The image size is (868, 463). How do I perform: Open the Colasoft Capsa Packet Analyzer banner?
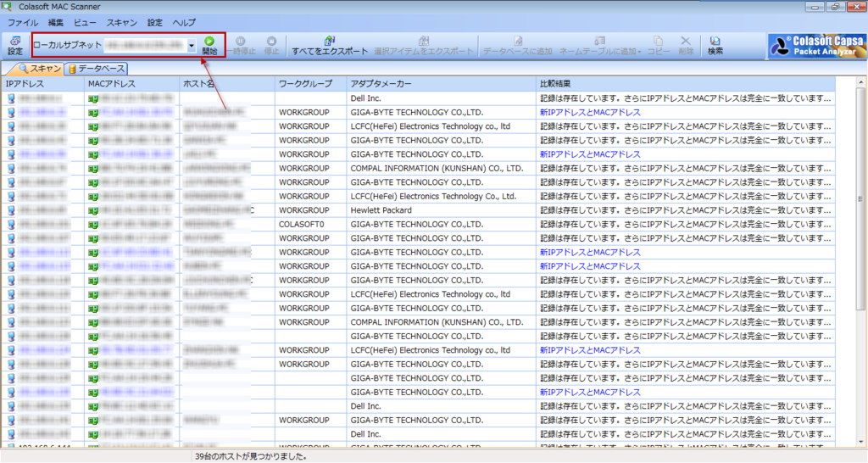pyautogui.click(x=816, y=46)
